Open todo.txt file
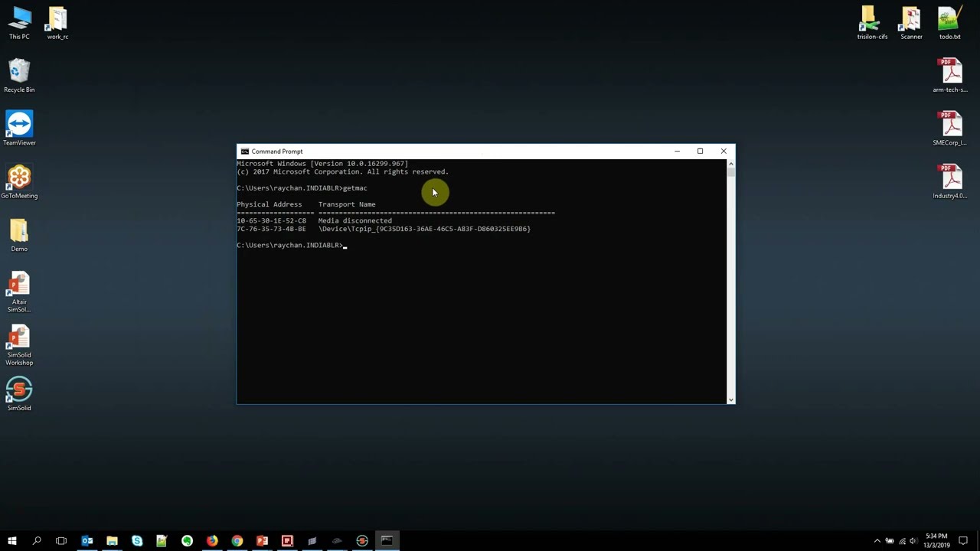 coord(949,23)
